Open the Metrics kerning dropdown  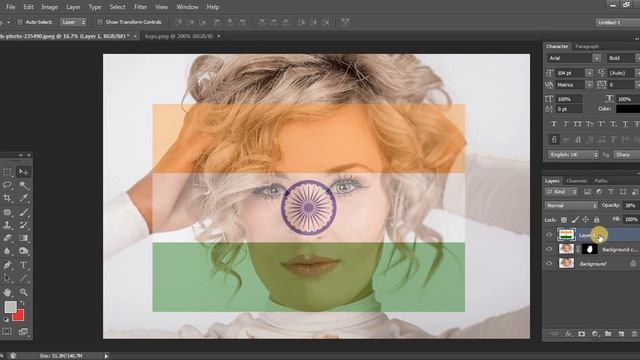pyautogui.click(x=589, y=85)
